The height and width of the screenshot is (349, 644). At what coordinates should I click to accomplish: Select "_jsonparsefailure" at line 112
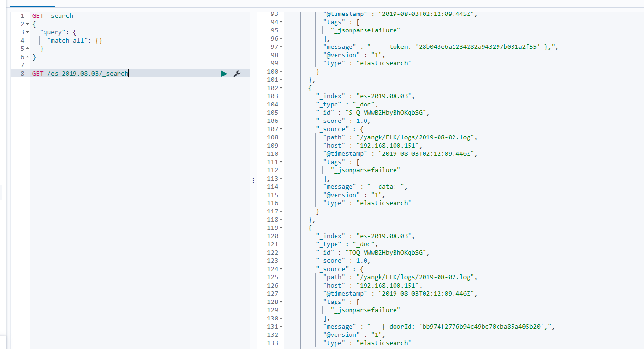pyautogui.click(x=366, y=170)
